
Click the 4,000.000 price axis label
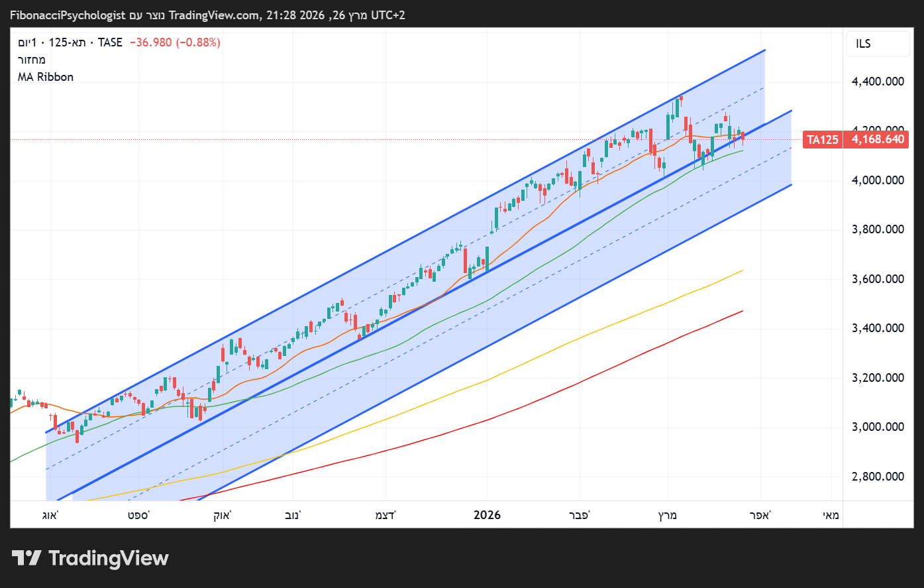point(878,180)
